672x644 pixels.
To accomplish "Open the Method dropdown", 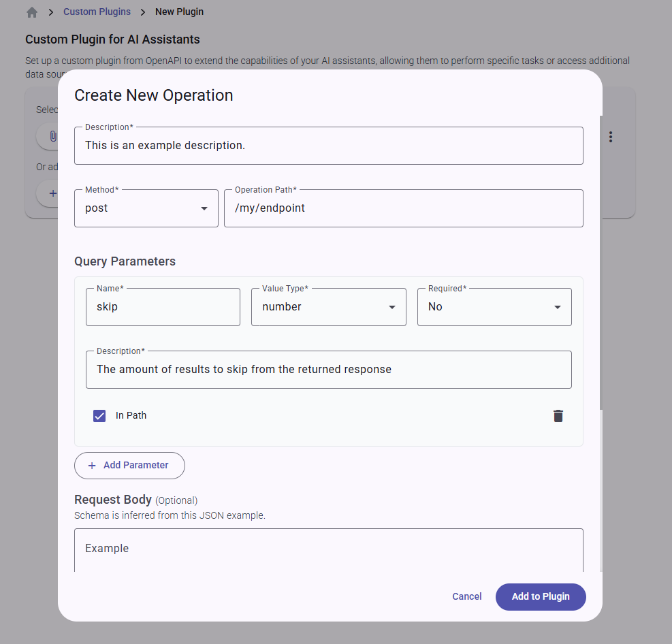I will click(x=146, y=208).
